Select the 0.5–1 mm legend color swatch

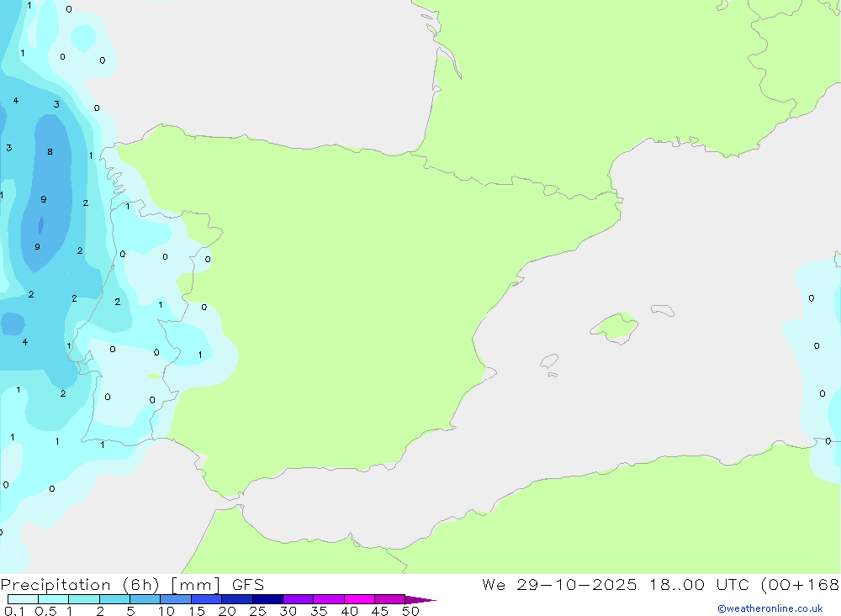(x=54, y=599)
